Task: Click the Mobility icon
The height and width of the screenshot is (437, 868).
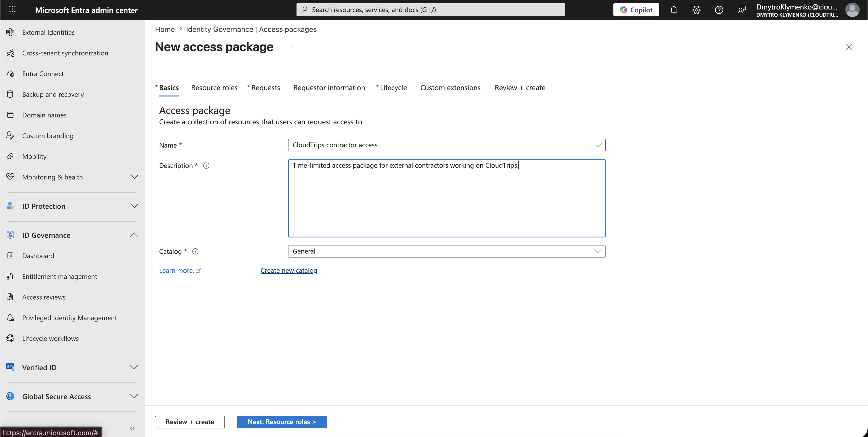Action: 10,156
